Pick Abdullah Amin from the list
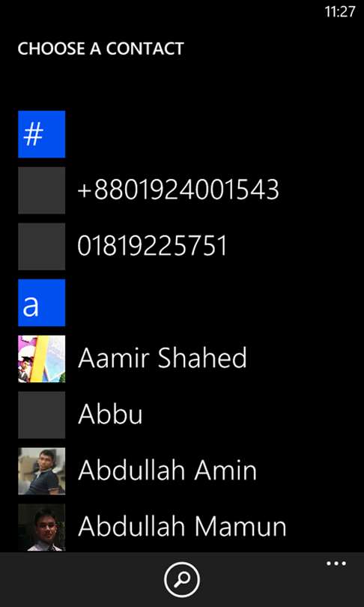 tap(167, 471)
